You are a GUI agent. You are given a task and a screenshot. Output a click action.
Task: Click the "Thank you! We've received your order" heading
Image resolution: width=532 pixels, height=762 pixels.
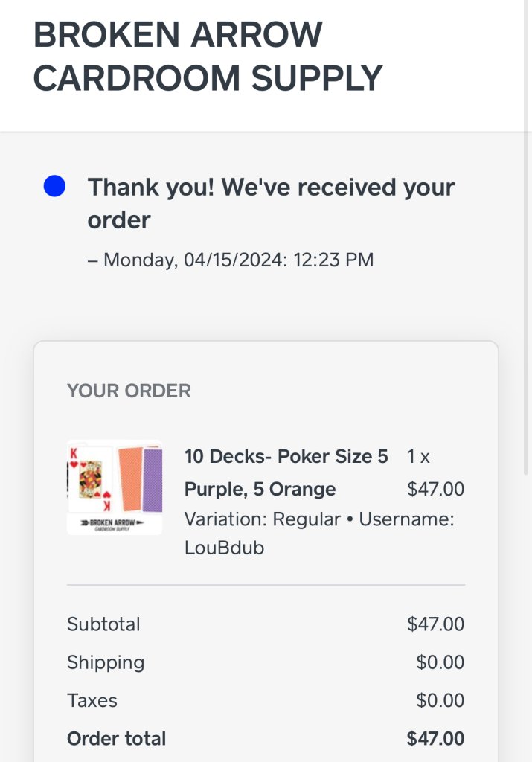(271, 203)
